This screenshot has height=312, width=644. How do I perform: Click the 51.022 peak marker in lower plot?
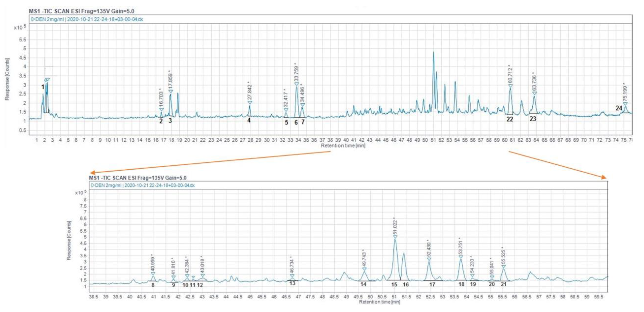point(395,237)
